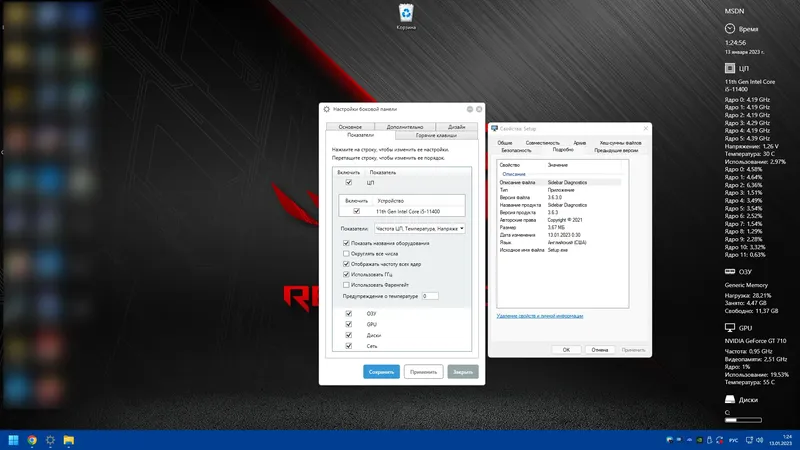The height and width of the screenshot is (450, 800).
Task: Toggle Отображать частоту всех ядер
Action: coord(346,264)
